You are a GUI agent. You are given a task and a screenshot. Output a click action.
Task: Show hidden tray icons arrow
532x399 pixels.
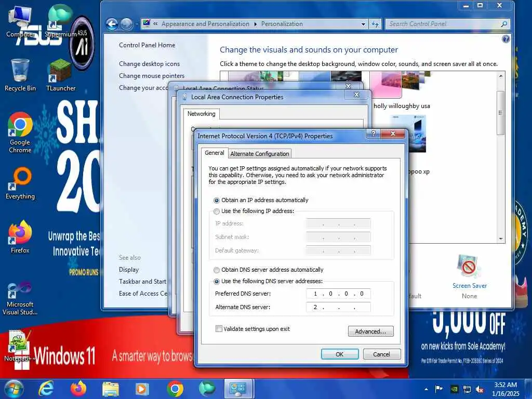(426, 390)
